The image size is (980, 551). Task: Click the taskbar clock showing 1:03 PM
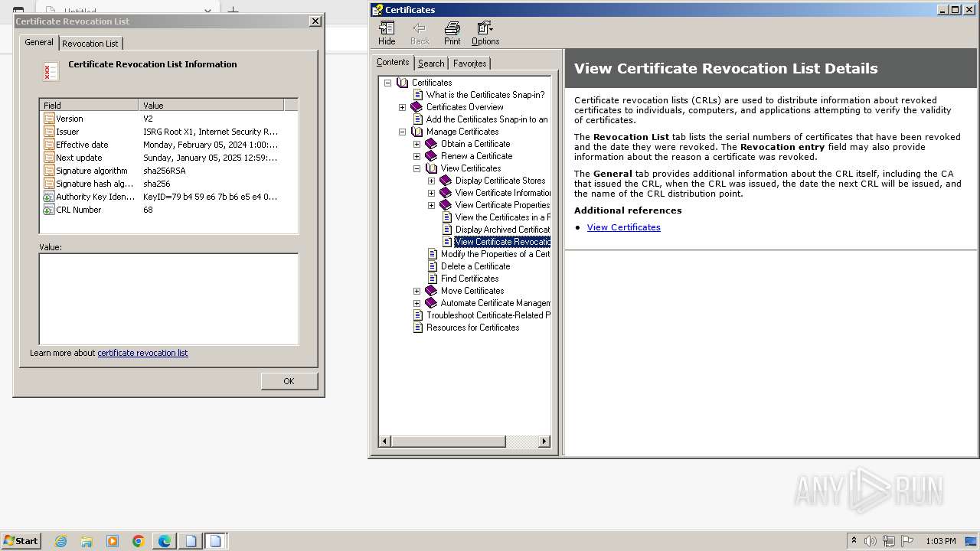[940, 541]
